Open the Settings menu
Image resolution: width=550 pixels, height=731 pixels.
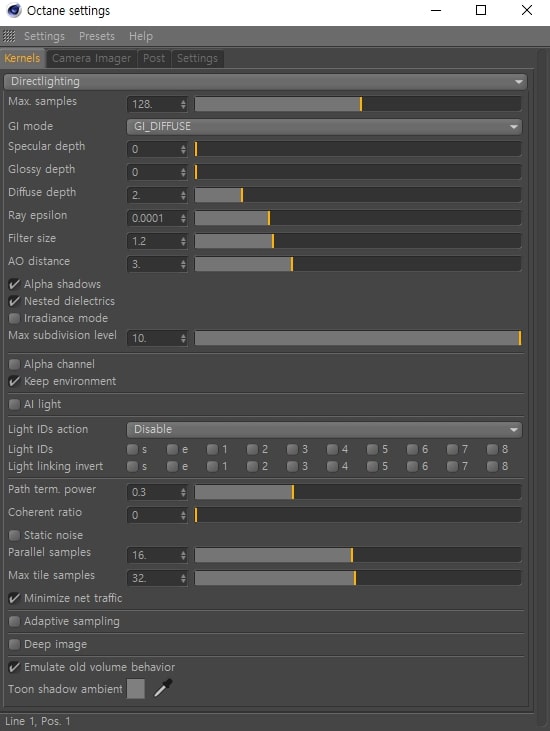click(x=44, y=36)
